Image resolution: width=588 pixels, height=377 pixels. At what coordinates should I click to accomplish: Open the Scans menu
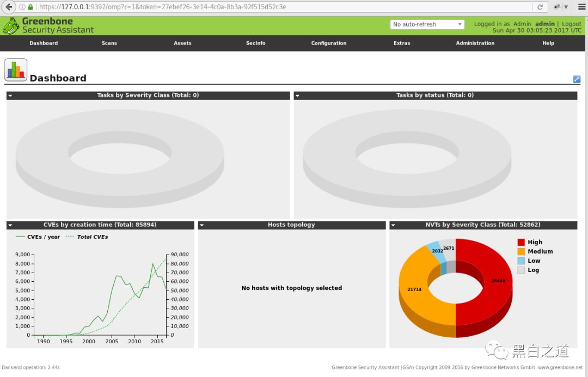tap(109, 43)
